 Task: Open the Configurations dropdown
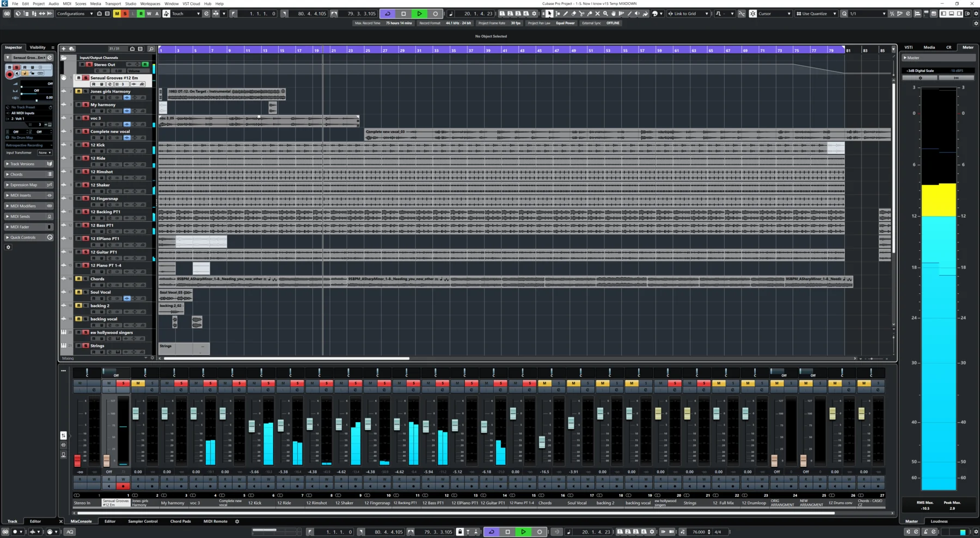[x=75, y=14]
